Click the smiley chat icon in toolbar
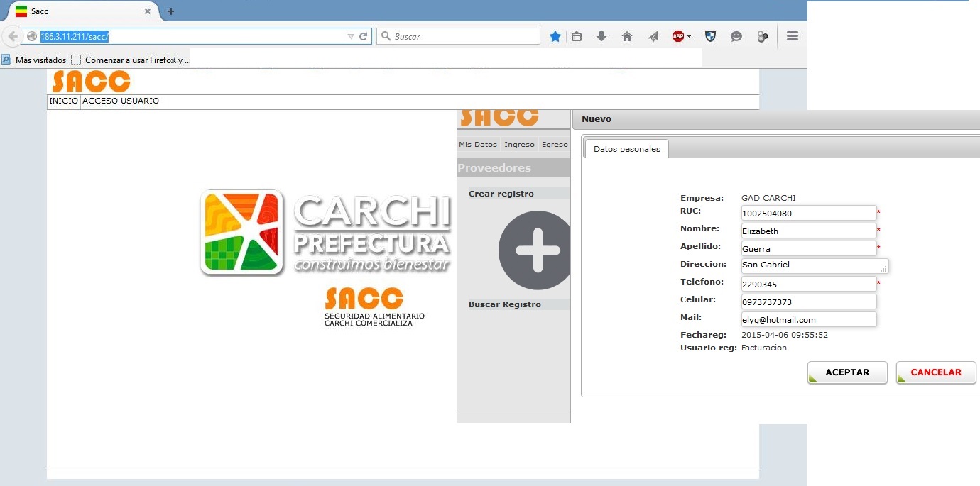The width and height of the screenshot is (980, 486). click(x=736, y=36)
